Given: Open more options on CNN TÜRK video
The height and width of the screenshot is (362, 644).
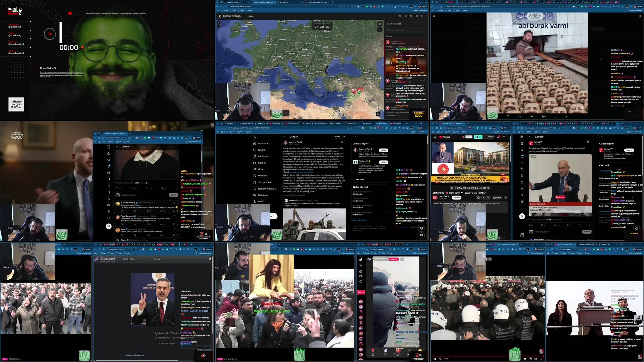Looking at the screenshot, I should [505, 198].
